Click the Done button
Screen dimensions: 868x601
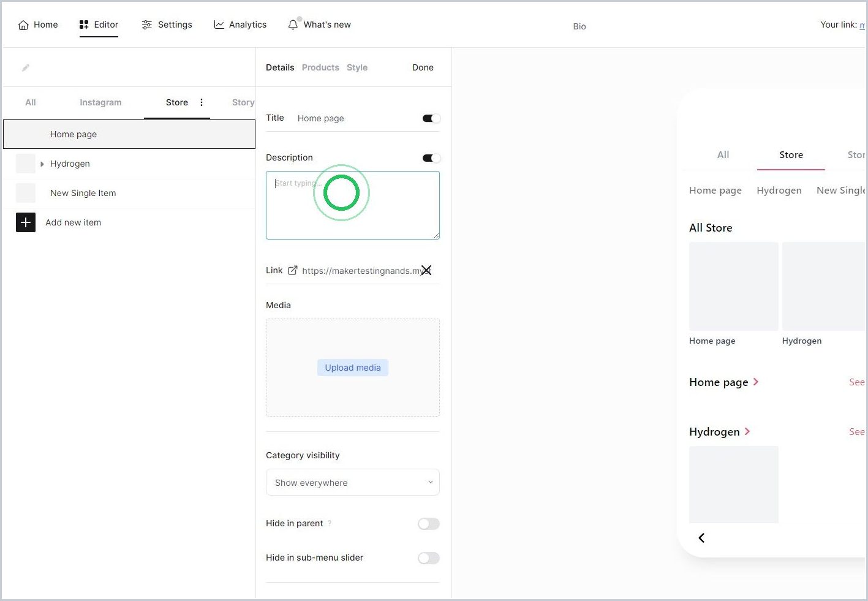423,67
